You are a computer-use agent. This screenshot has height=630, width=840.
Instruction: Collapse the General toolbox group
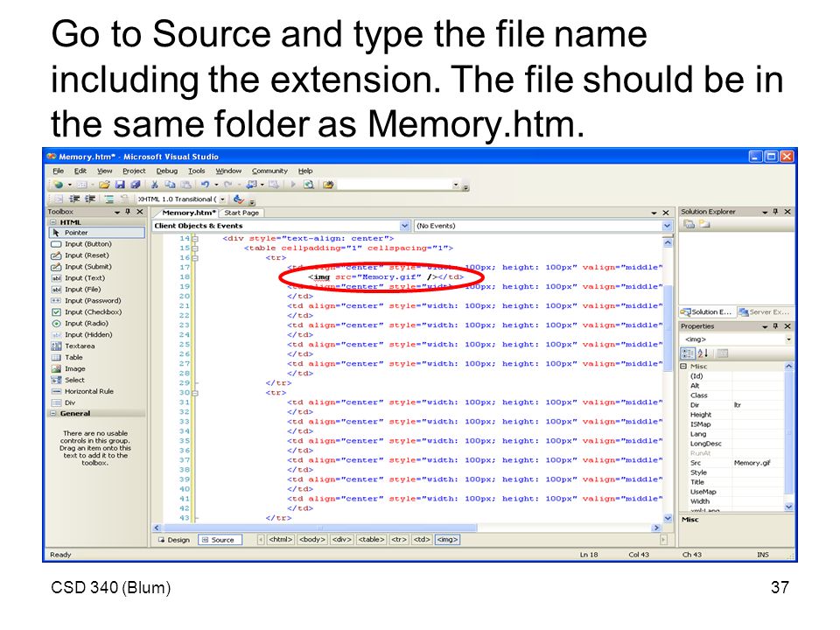[x=53, y=414]
